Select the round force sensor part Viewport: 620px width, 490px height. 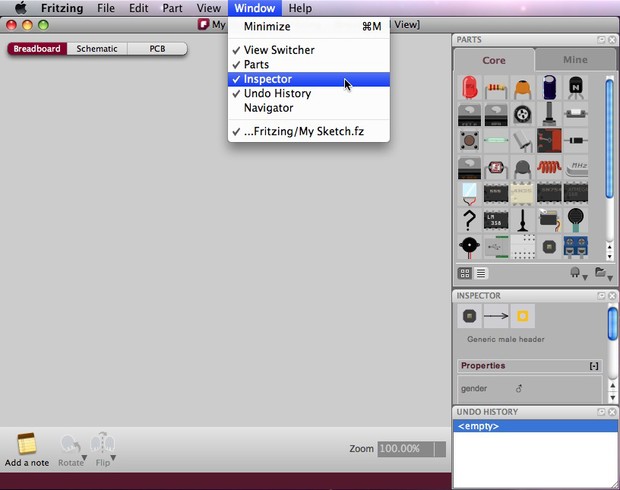[x=575, y=220]
